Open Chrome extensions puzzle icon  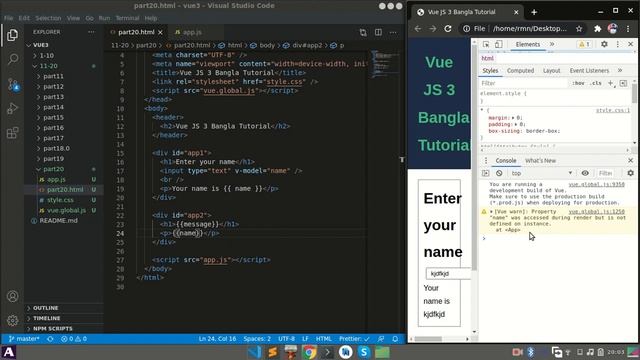[x=598, y=29]
